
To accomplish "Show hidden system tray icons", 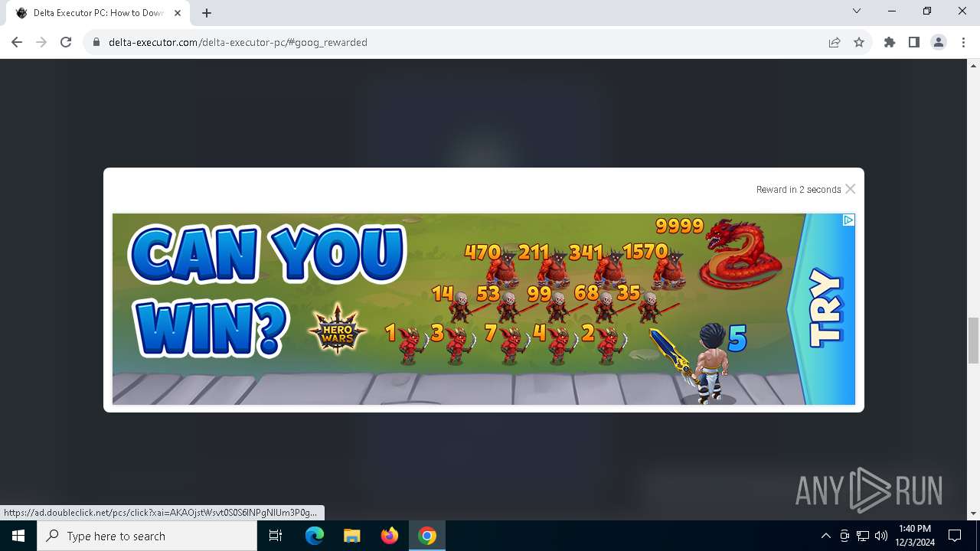I will click(825, 536).
